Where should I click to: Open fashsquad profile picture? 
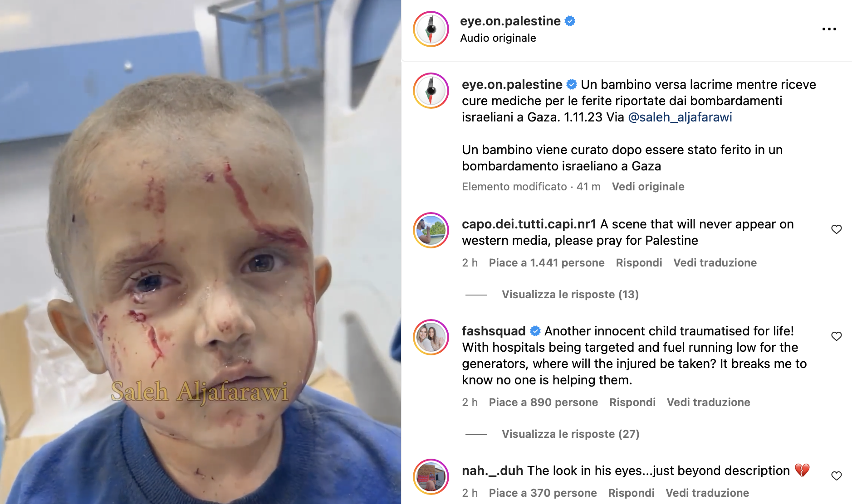coord(431,337)
